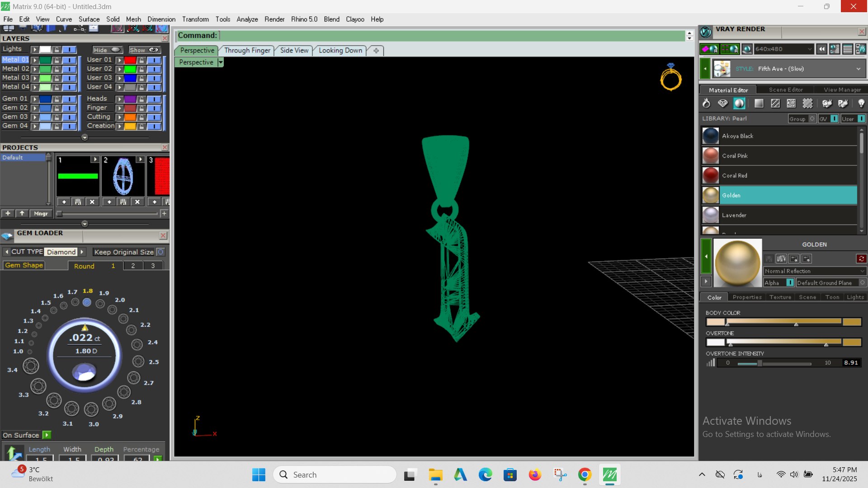Click the Metal 01 green color swatch

click(x=45, y=60)
